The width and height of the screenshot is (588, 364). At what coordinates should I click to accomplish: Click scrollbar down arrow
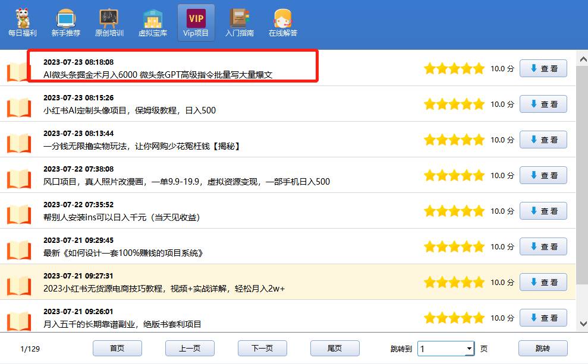[x=583, y=324]
